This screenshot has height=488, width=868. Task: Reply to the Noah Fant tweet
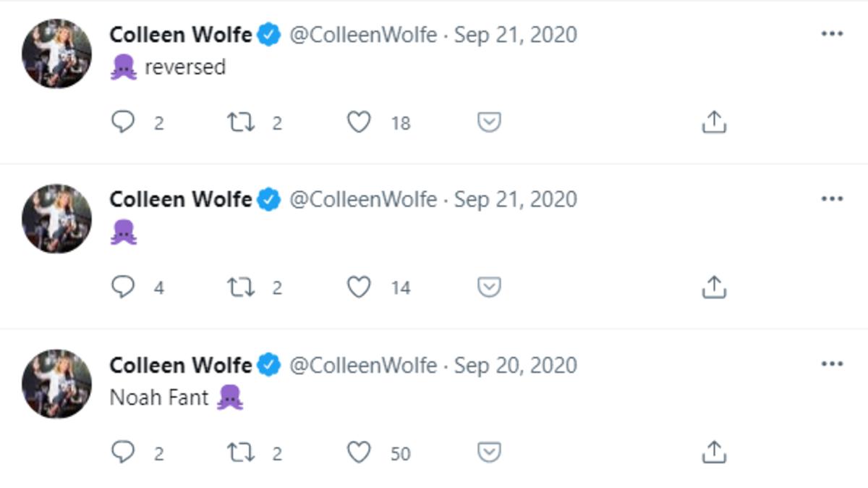[x=123, y=453]
